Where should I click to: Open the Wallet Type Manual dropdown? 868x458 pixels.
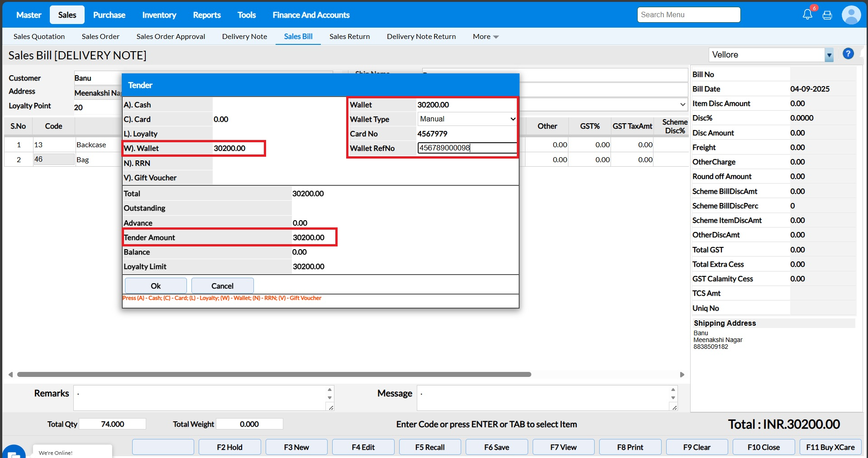coord(467,119)
